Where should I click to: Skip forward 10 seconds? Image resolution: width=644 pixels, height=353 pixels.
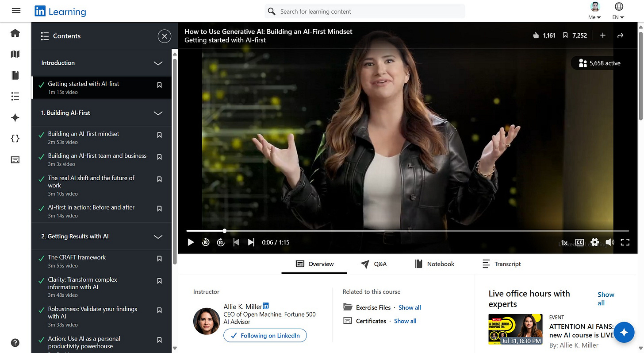pos(221,242)
